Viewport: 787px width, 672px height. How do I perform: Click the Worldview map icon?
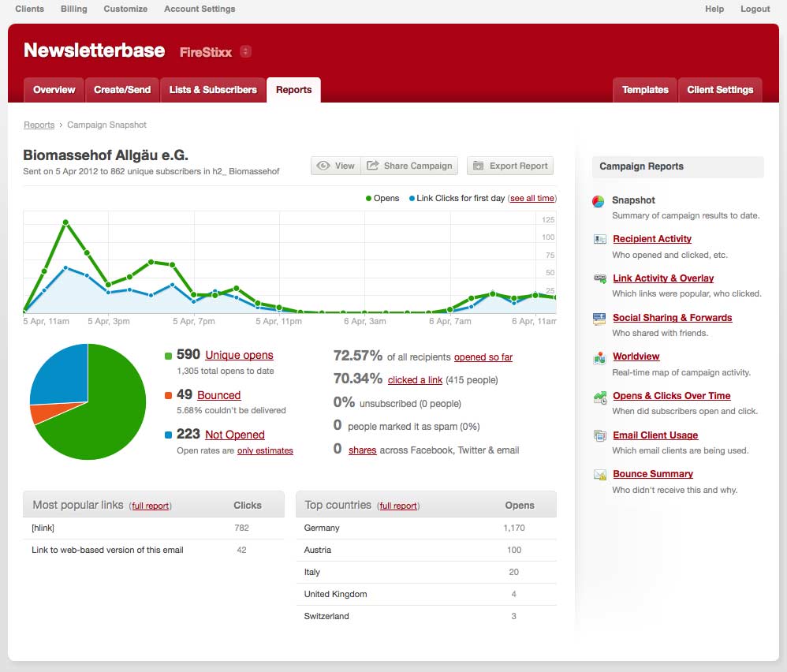[x=599, y=357]
